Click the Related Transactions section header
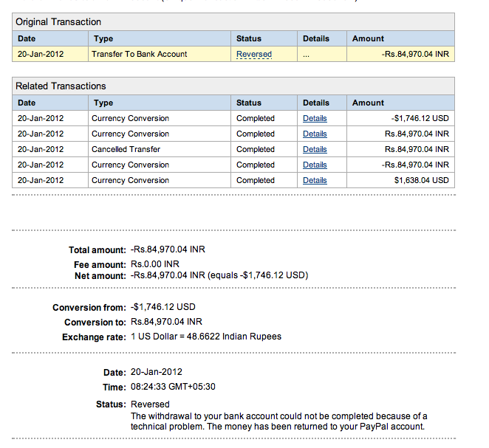This screenshot has height=448, width=489. click(x=61, y=86)
